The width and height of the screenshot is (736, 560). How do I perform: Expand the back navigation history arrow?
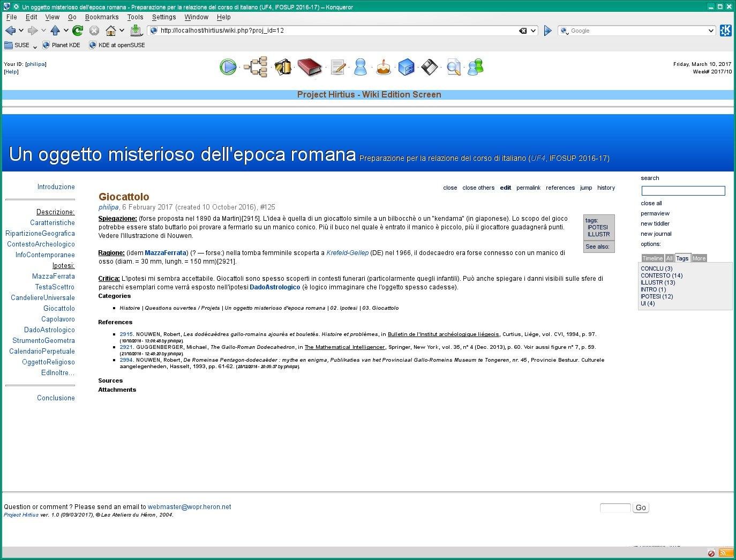(x=20, y=31)
